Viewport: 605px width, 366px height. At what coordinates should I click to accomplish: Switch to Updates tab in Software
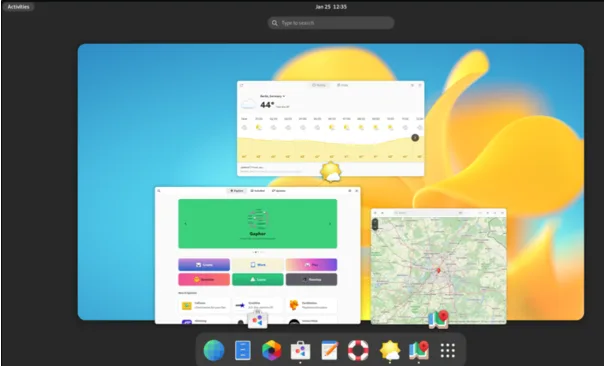[x=279, y=191]
